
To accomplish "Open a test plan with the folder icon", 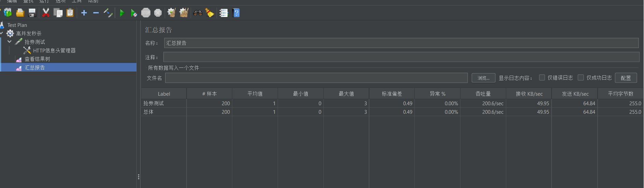I will coord(20,13).
